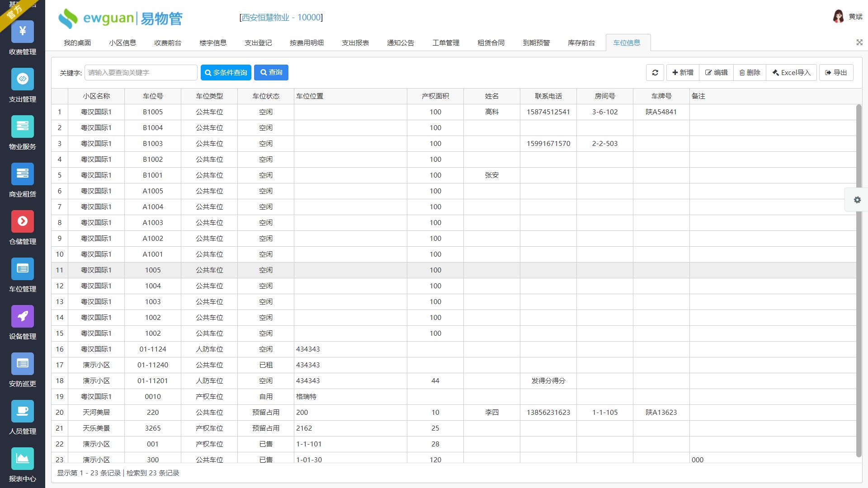Focus the 关键字 search input field
This screenshot has height=488, width=868.
tap(141, 73)
